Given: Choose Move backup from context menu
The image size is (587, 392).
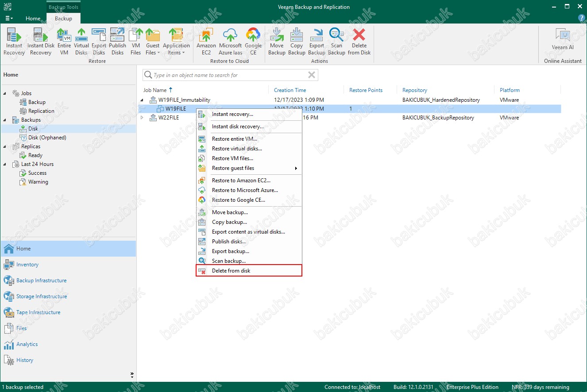Looking at the screenshot, I should click(249, 212).
